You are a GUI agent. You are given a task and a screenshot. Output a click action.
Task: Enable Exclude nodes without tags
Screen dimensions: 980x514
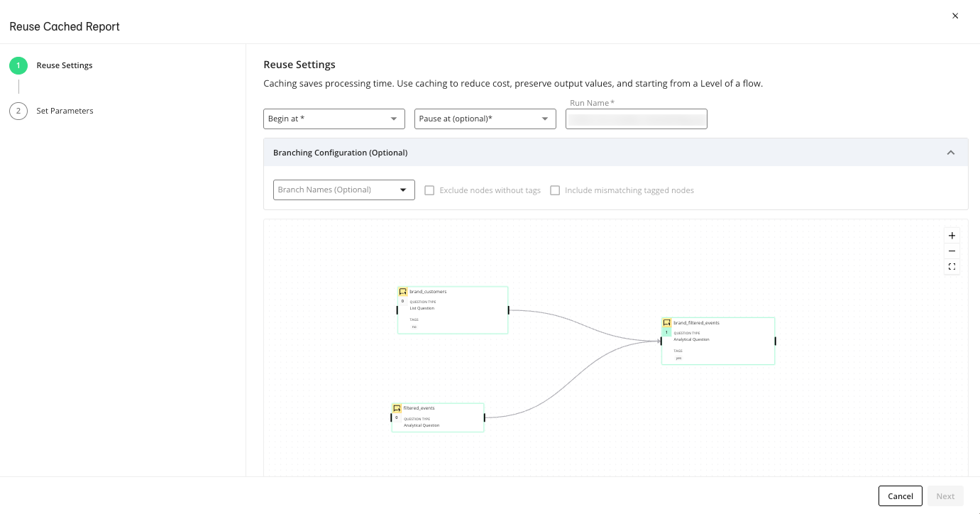(x=429, y=190)
